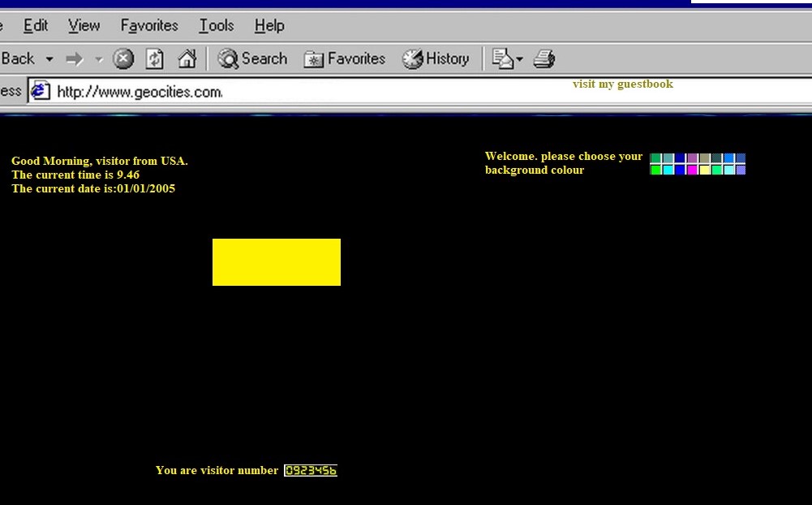Screen dimensions: 812x505
Task: Choose the bright cyan background swatch
Action: [x=668, y=170]
